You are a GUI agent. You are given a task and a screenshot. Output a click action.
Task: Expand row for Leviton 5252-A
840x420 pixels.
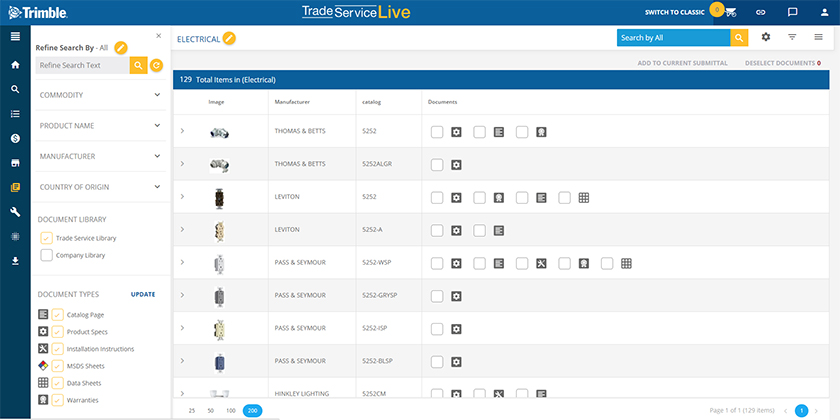pos(182,229)
